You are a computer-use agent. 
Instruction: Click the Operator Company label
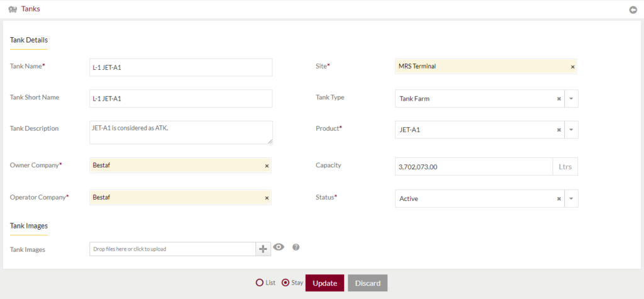coord(40,197)
